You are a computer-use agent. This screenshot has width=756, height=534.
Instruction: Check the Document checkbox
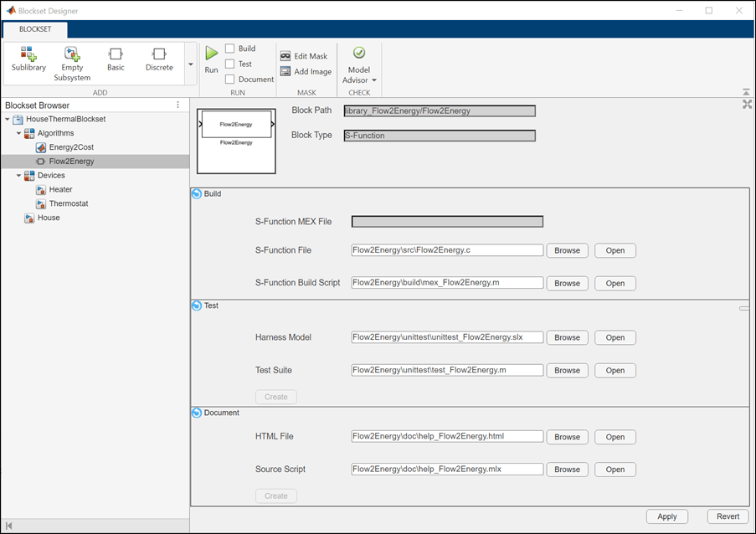(230, 80)
